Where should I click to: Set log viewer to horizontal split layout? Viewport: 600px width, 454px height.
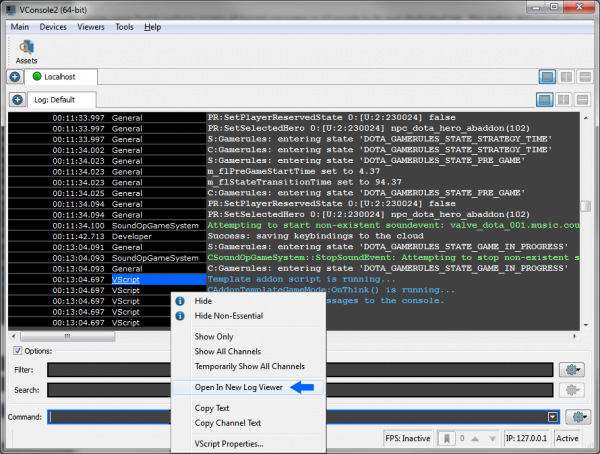(582, 100)
